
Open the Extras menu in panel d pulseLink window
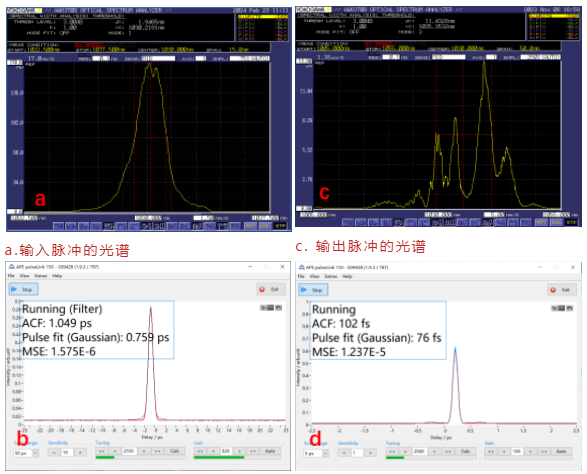[331, 276]
